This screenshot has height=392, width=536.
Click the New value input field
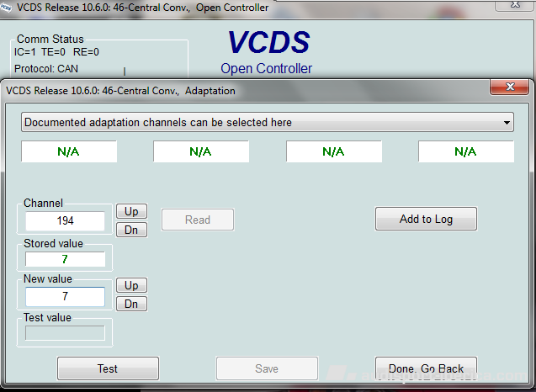65,296
